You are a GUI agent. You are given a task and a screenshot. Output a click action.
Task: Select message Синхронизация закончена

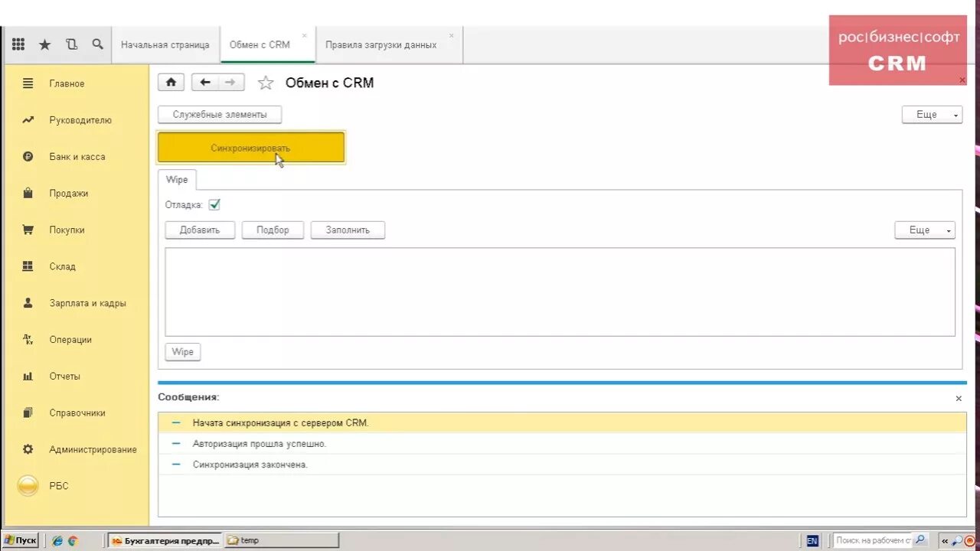(x=562, y=465)
